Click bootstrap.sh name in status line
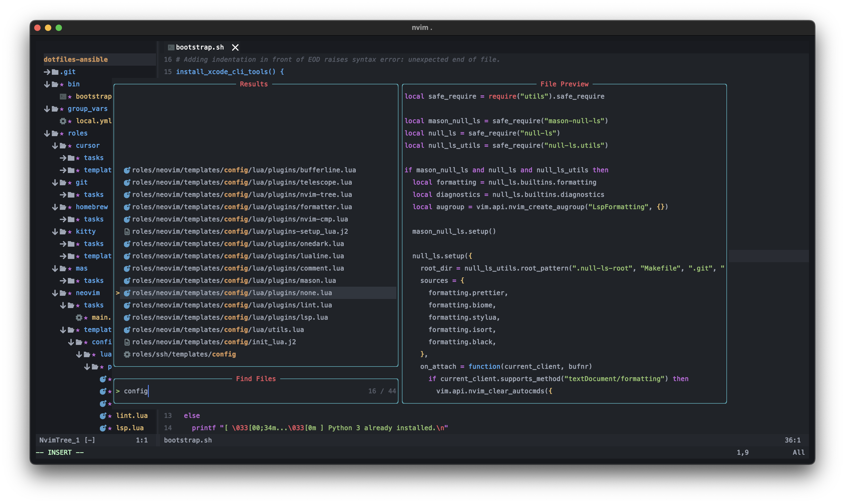The width and height of the screenshot is (845, 504). coord(187,440)
